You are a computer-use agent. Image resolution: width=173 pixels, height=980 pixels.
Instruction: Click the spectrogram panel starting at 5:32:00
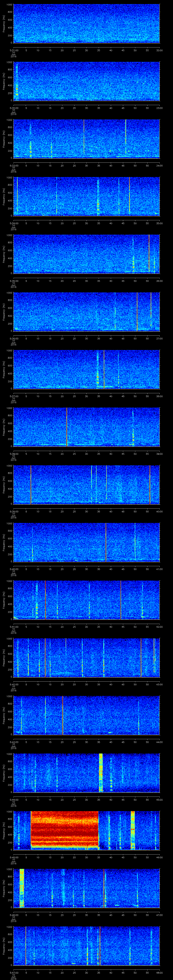(87, 81)
